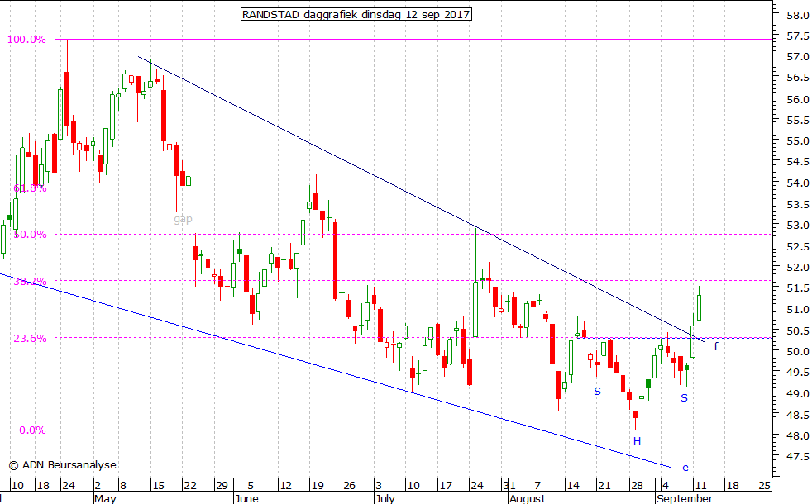Click the date label 28 in August
Image resolution: width=812 pixels, height=504 pixels.
(x=637, y=485)
